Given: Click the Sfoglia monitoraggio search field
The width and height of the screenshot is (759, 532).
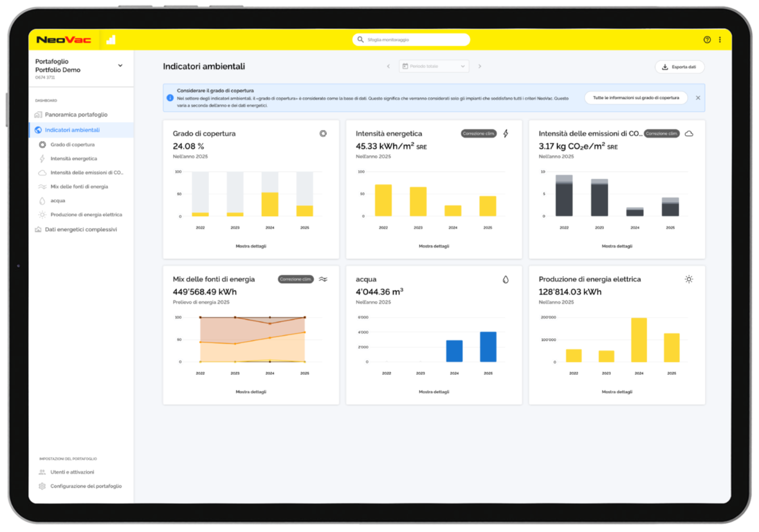Looking at the screenshot, I should coord(412,40).
